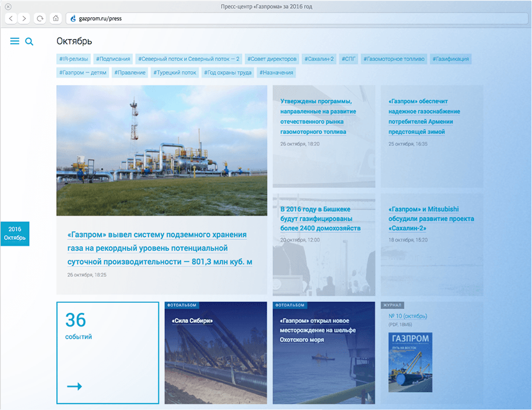Select the #IR-релизы tag

(73, 59)
